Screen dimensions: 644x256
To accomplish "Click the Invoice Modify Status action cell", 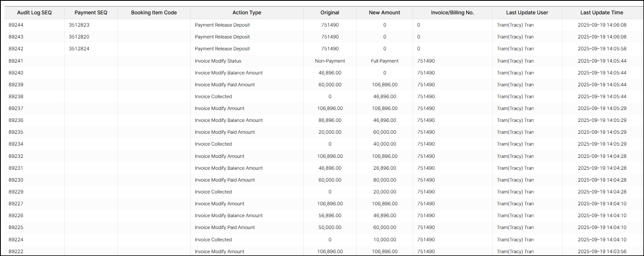I will [218, 61].
